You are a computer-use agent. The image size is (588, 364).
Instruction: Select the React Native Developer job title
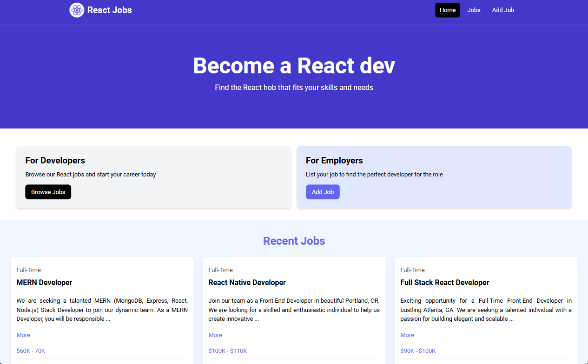(x=247, y=282)
